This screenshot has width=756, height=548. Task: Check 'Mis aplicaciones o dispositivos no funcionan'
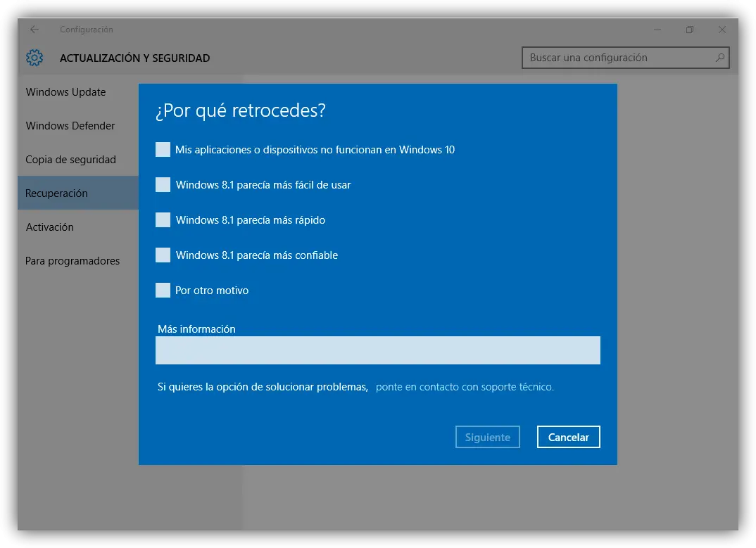click(163, 149)
